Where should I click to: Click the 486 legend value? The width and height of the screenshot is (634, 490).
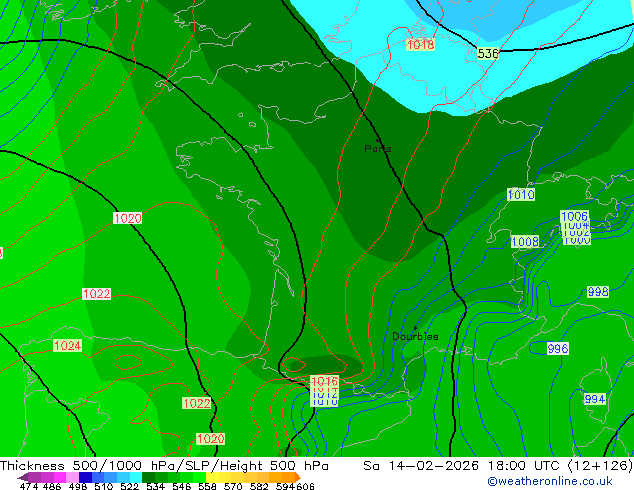click(52, 486)
